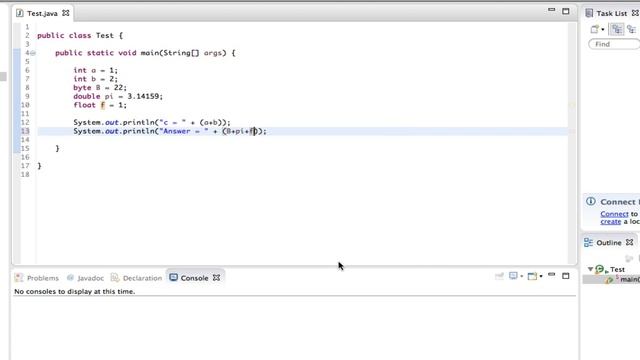This screenshot has height=360, width=640.
Task: Click the Find field in Task List
Action: [614, 44]
